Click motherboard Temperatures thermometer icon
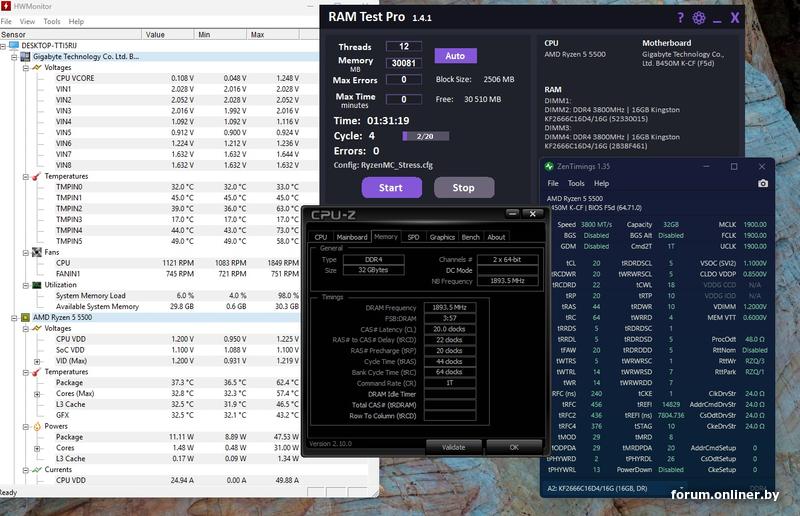 pos(37,176)
